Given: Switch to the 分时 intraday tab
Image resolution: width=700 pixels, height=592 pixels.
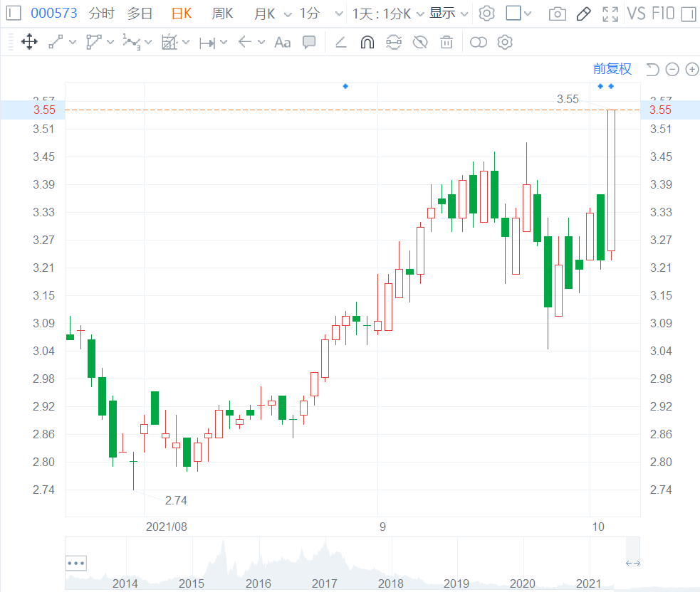Looking at the screenshot, I should (101, 14).
